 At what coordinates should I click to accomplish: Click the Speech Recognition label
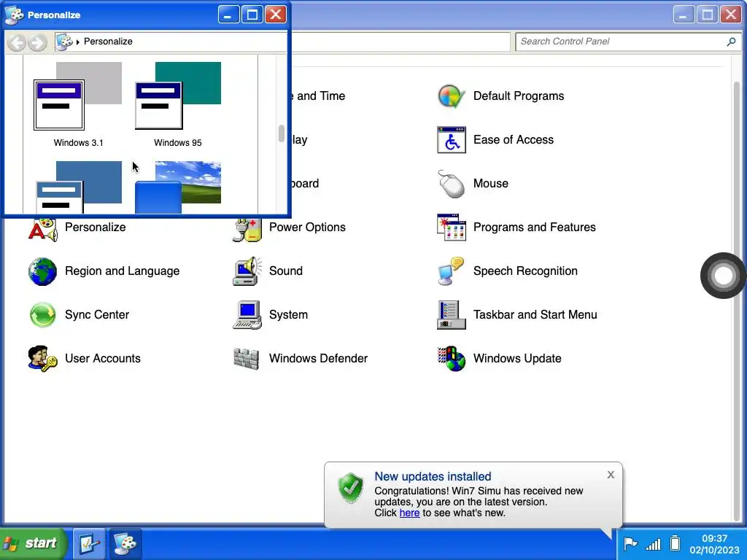(525, 271)
